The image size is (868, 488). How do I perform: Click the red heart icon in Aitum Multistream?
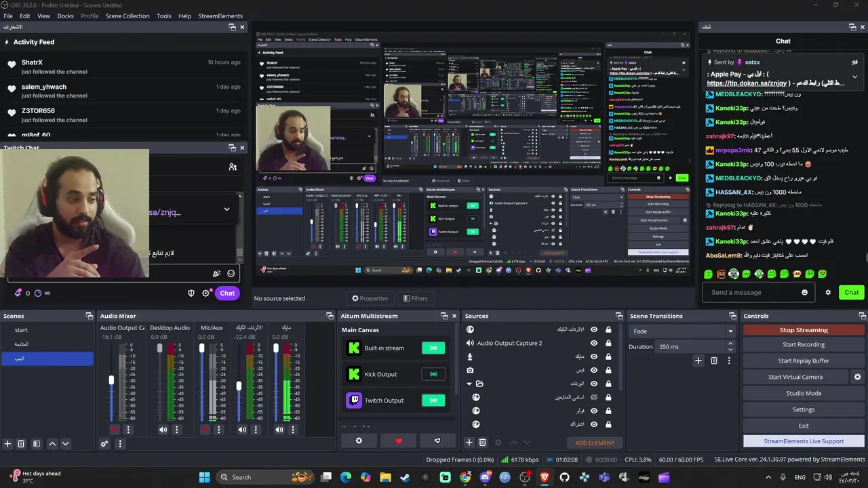398,441
